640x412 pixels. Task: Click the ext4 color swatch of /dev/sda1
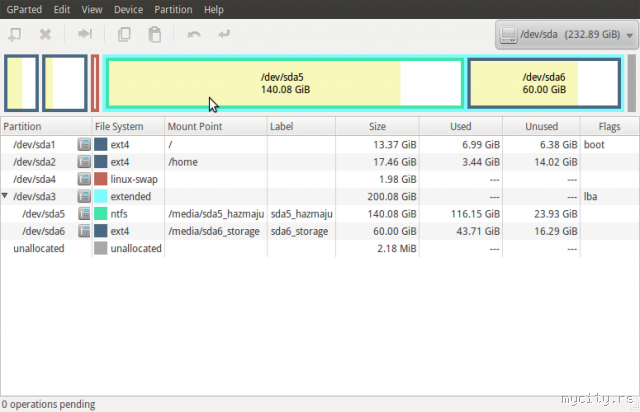tap(100, 145)
